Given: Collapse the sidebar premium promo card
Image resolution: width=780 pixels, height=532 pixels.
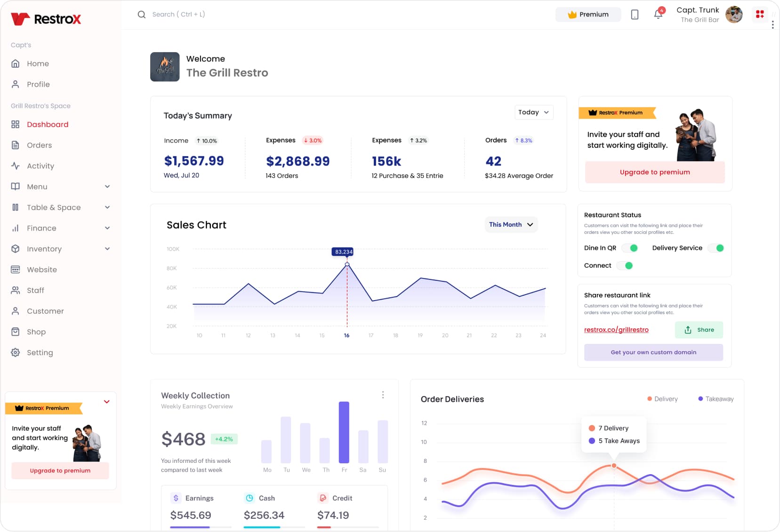Looking at the screenshot, I should click(x=107, y=401).
